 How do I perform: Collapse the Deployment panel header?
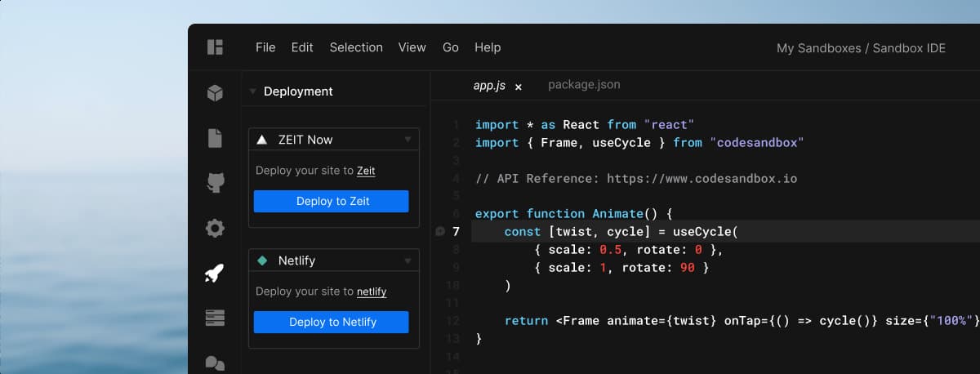pyautogui.click(x=253, y=91)
